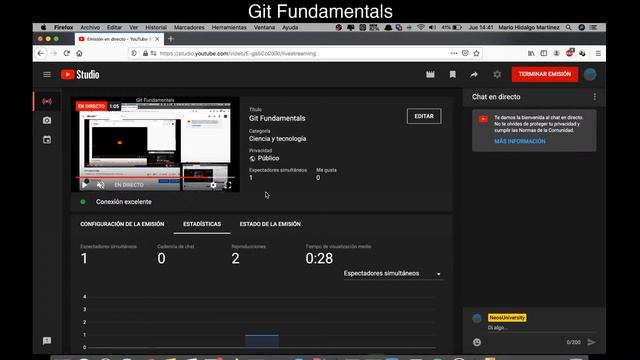Click the send feedback icon in sidebar
Viewport: 640px width, 360px height.
tap(47, 341)
